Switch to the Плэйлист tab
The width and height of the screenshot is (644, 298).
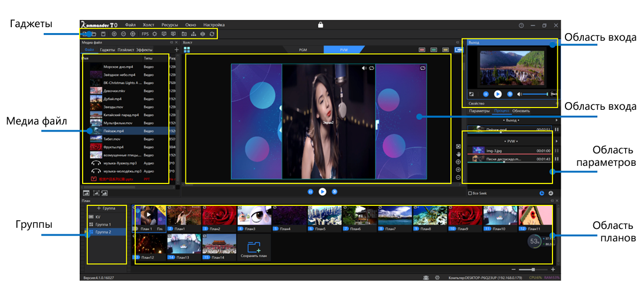point(126,50)
